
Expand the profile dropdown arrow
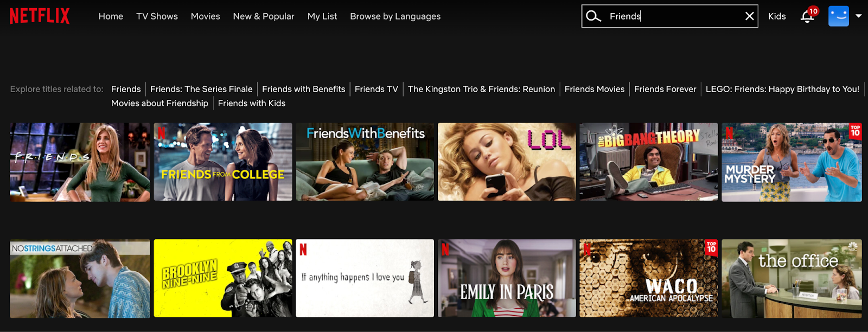[859, 16]
